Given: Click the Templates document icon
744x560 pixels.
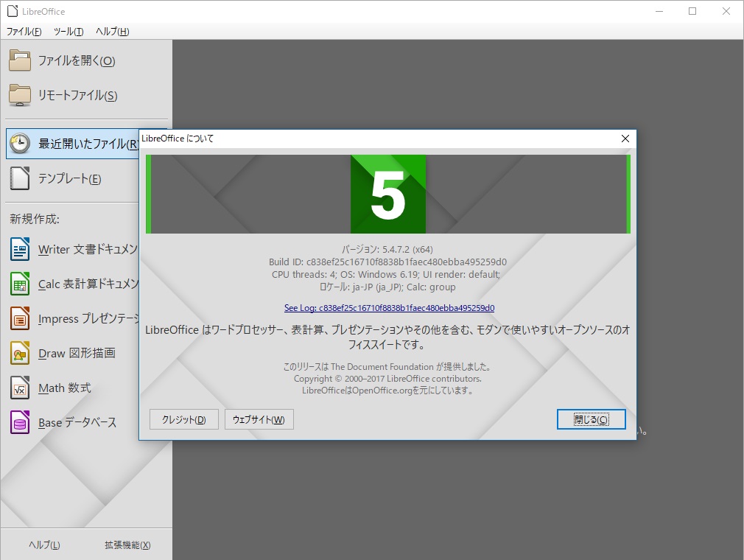Looking at the screenshot, I should (20, 178).
